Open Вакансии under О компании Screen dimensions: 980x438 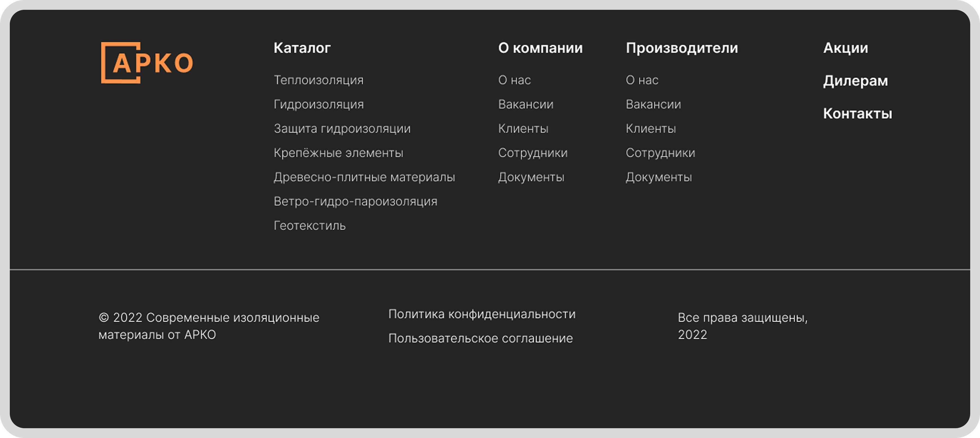coord(526,104)
